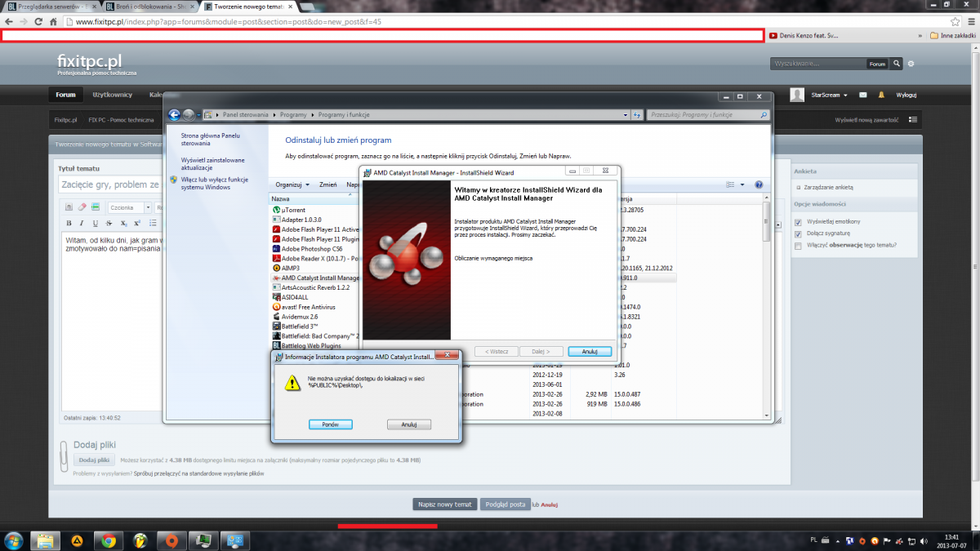Switch to the Forum navigation tab

pyautogui.click(x=65, y=95)
